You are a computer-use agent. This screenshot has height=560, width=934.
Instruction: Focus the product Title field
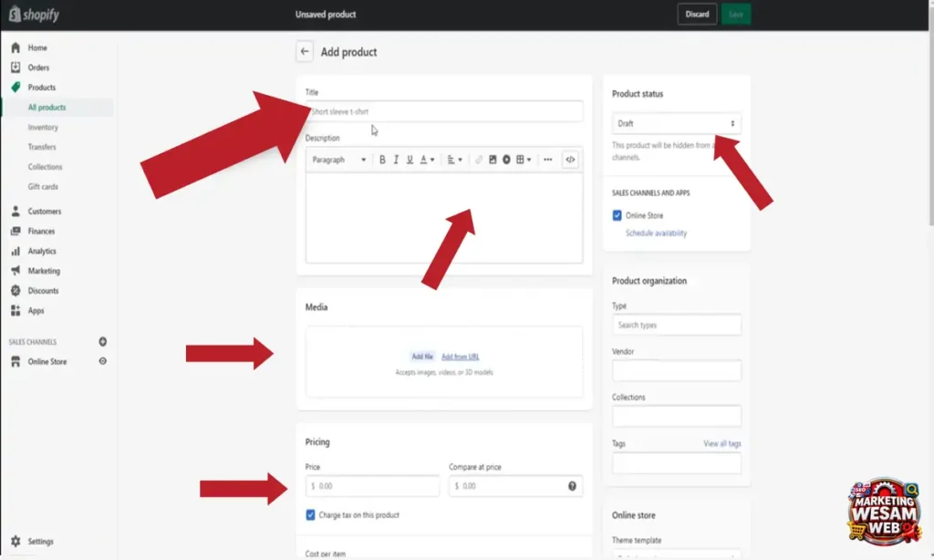pos(444,111)
